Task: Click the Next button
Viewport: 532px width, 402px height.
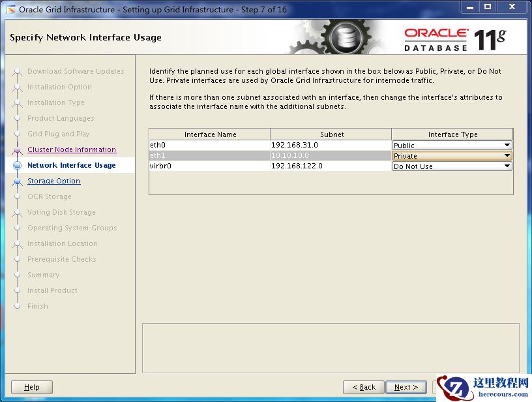Action: coord(406,387)
